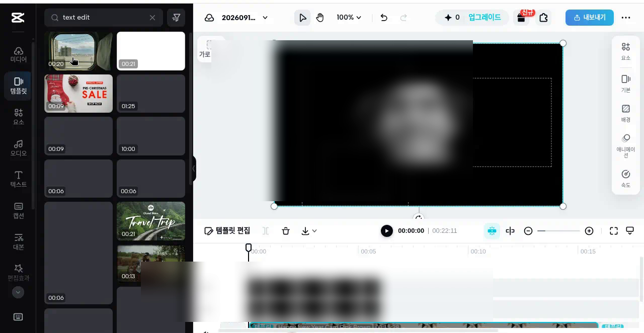
Task: Select the 템플릿 templates tab in sidebar
Action: (18, 86)
